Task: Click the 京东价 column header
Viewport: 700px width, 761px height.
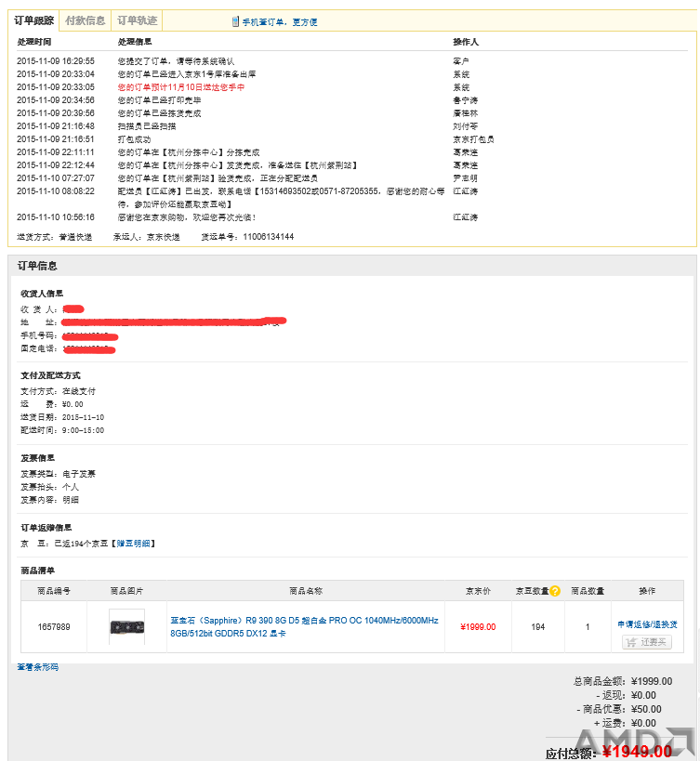Action: (x=478, y=591)
